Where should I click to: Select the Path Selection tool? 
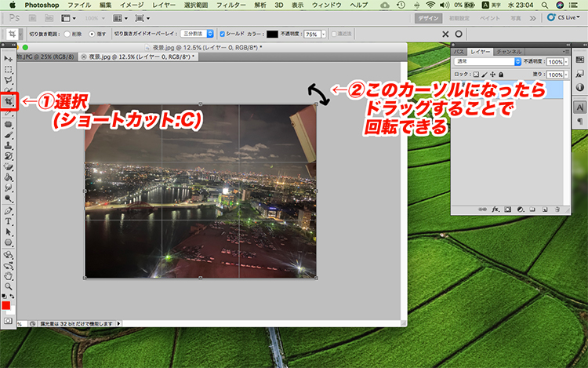[9, 231]
